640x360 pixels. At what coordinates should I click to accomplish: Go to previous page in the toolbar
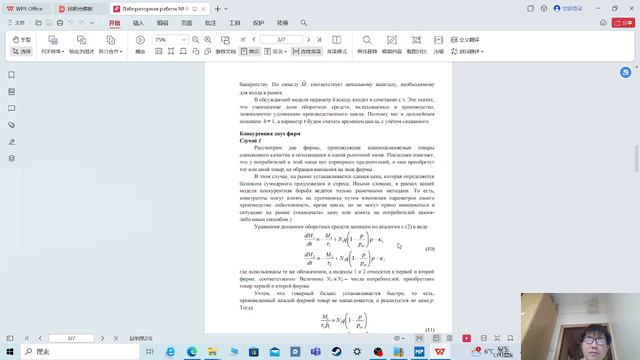coord(253,40)
